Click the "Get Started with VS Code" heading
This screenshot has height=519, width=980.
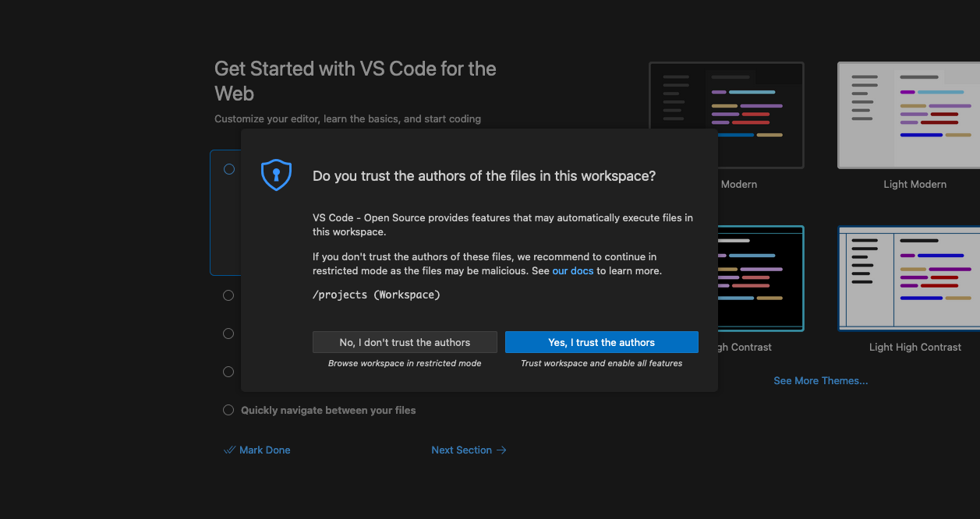click(x=356, y=81)
